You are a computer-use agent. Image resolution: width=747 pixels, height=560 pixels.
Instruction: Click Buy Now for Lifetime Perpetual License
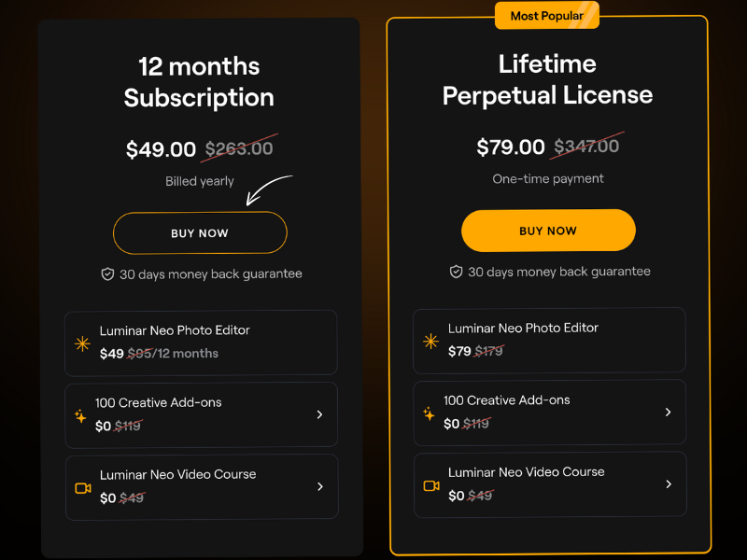548,231
